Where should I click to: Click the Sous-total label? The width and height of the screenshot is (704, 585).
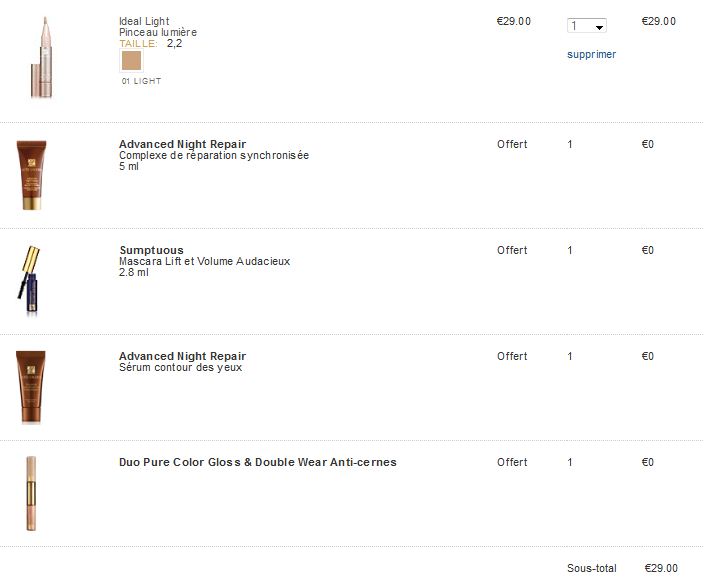point(592,568)
